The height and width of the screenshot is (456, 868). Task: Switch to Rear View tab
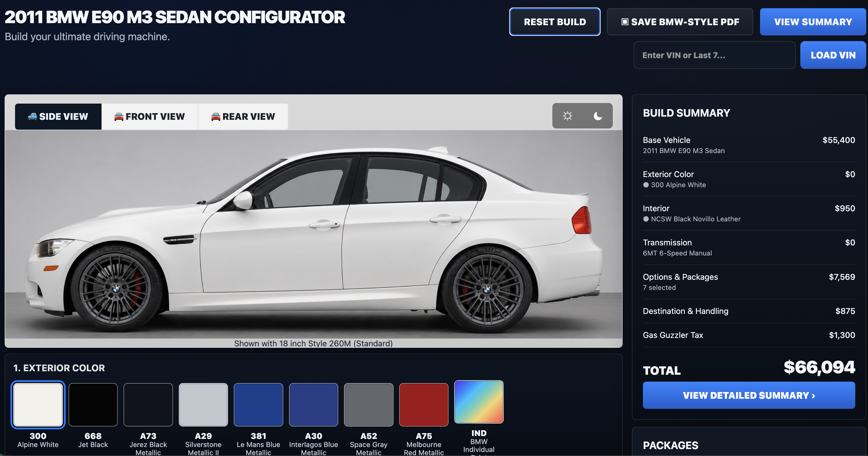pyautogui.click(x=243, y=116)
